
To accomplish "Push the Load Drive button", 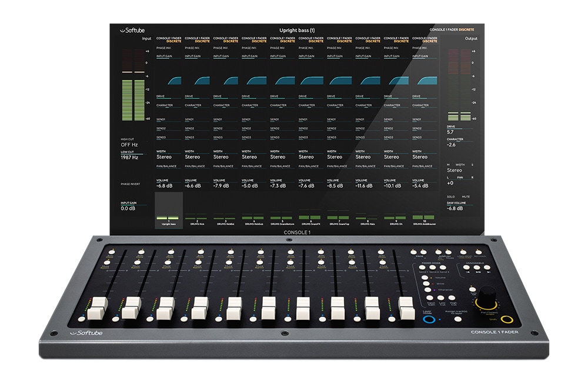I will coord(463,252).
